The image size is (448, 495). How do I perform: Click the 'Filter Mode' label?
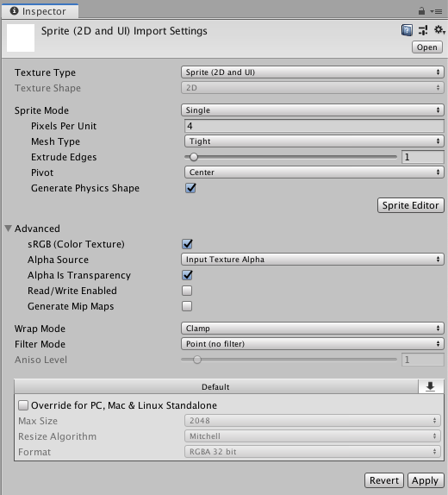coord(40,344)
